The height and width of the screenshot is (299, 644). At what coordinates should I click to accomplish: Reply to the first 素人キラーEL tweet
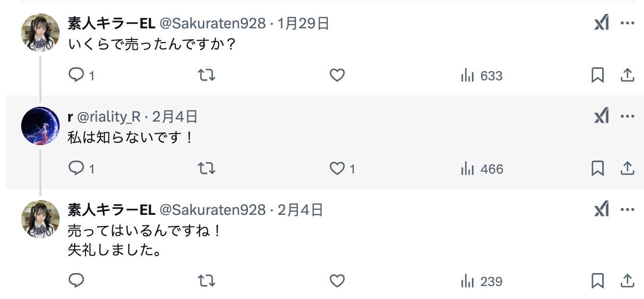pos(77,75)
